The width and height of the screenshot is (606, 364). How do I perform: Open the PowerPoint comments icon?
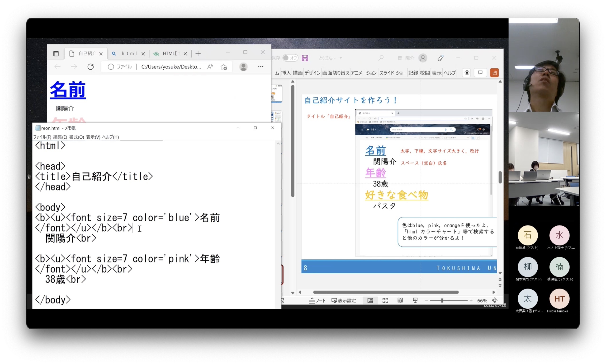pyautogui.click(x=480, y=73)
